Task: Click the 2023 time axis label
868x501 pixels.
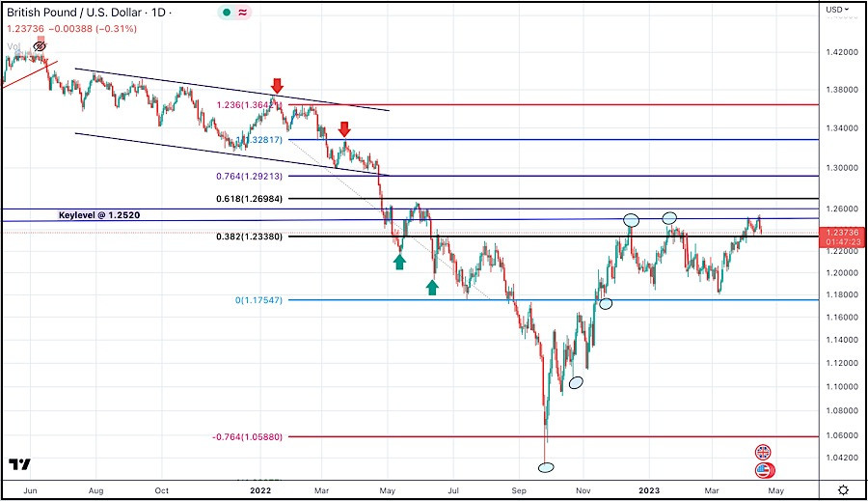Action: tap(649, 490)
